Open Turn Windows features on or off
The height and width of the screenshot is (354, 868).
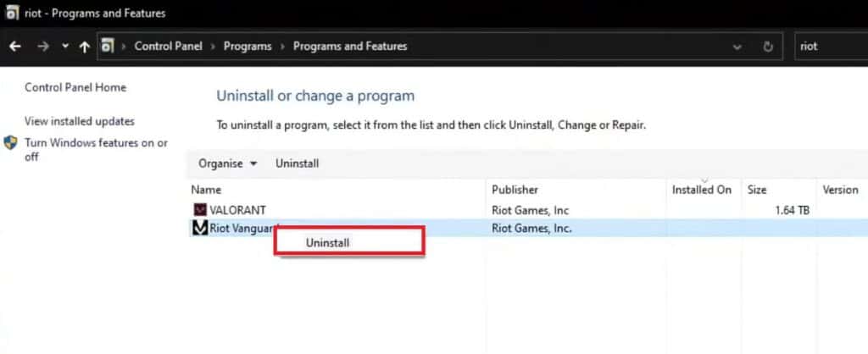[96, 150]
